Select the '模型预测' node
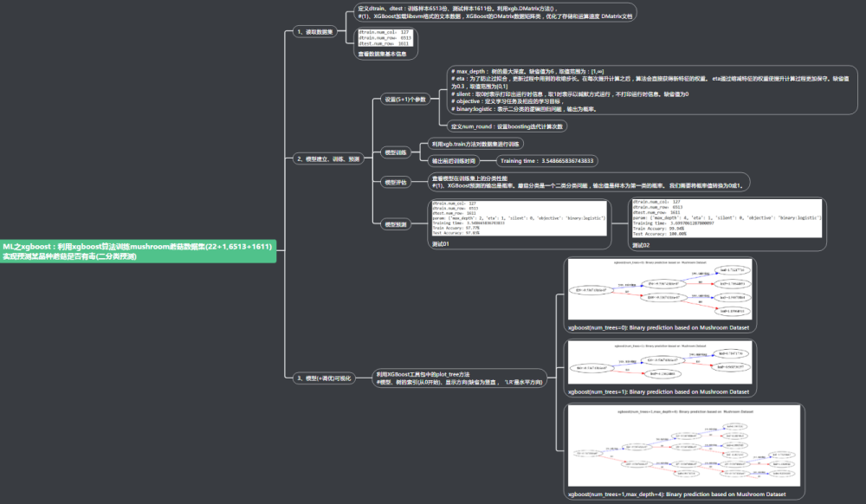This screenshot has width=866, height=504. click(396, 224)
